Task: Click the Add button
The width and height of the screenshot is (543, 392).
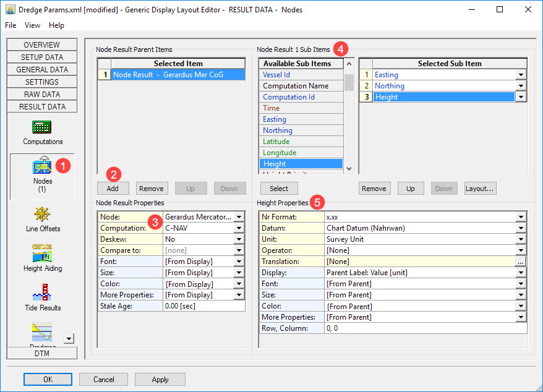Action: point(113,189)
